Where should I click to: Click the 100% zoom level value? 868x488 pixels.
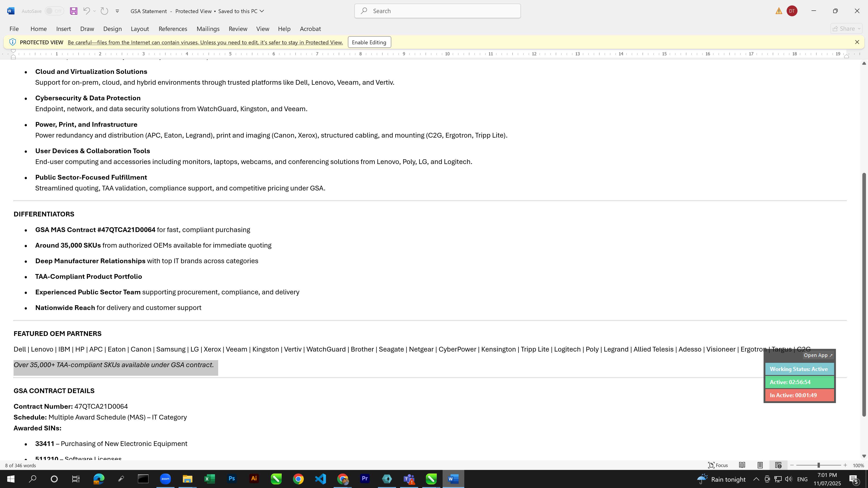point(858,465)
